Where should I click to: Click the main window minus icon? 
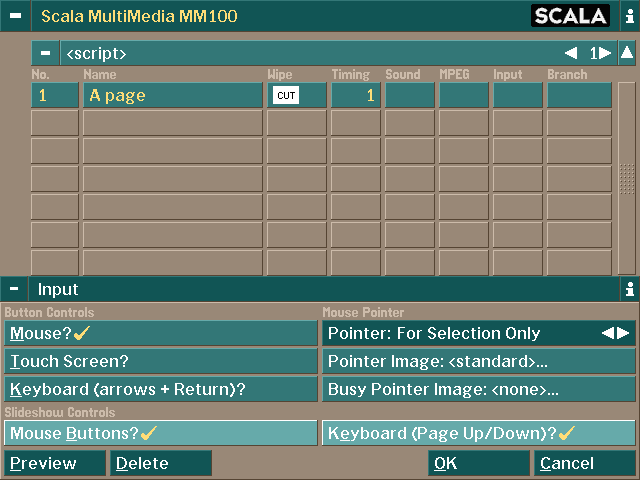coord(14,16)
